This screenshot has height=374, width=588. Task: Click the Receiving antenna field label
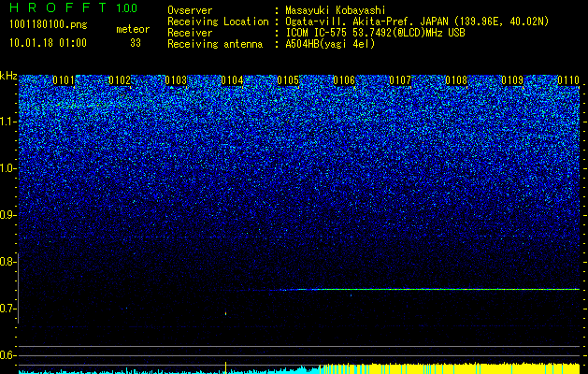pos(215,44)
